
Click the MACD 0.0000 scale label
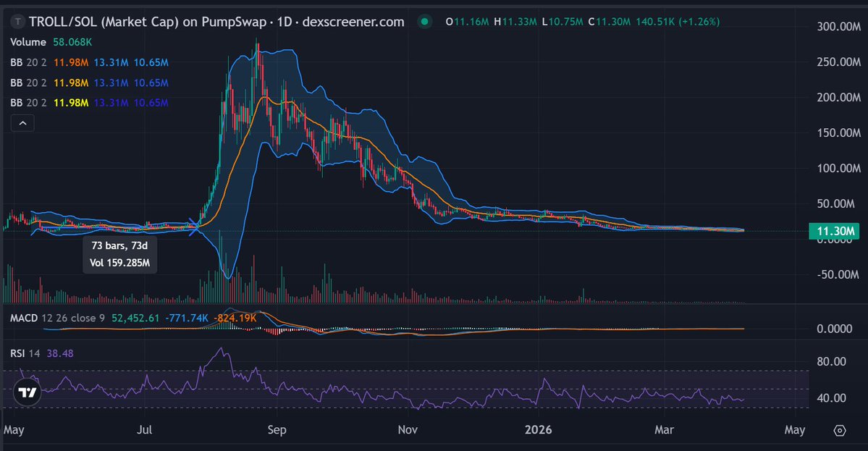click(x=834, y=329)
